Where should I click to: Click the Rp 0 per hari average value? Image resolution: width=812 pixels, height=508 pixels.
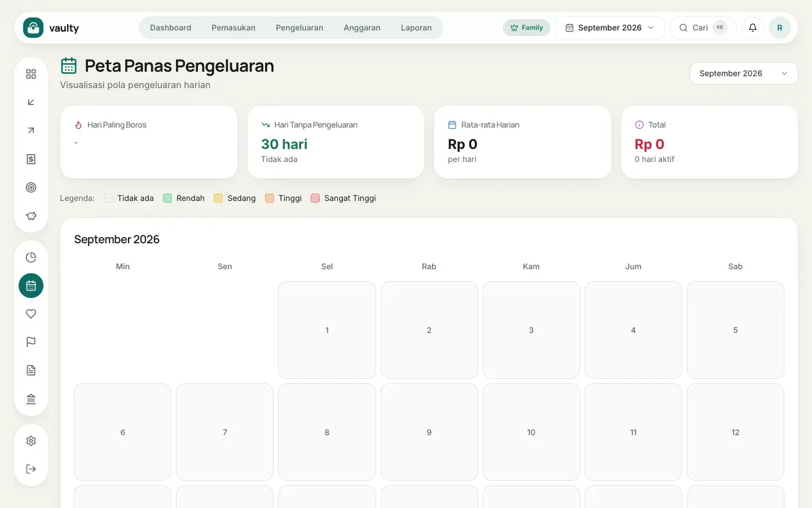[462, 144]
